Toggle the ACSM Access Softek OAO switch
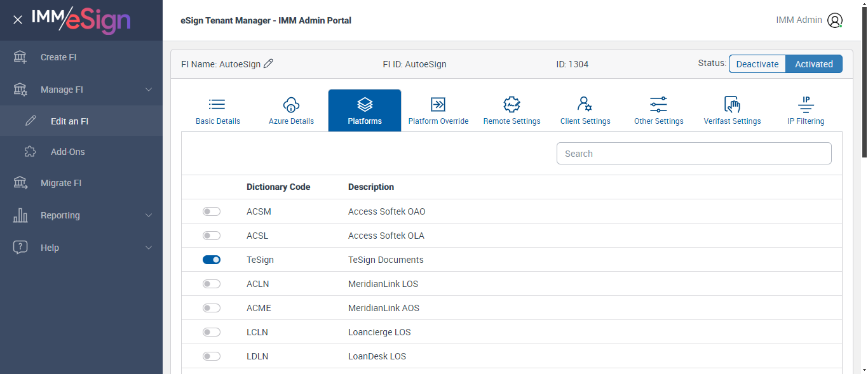Viewport: 868px width, 374px height. click(x=212, y=211)
